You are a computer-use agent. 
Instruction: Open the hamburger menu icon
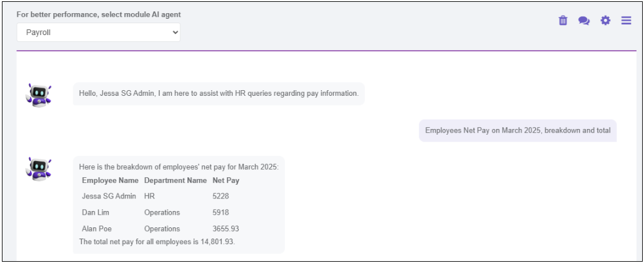(626, 21)
